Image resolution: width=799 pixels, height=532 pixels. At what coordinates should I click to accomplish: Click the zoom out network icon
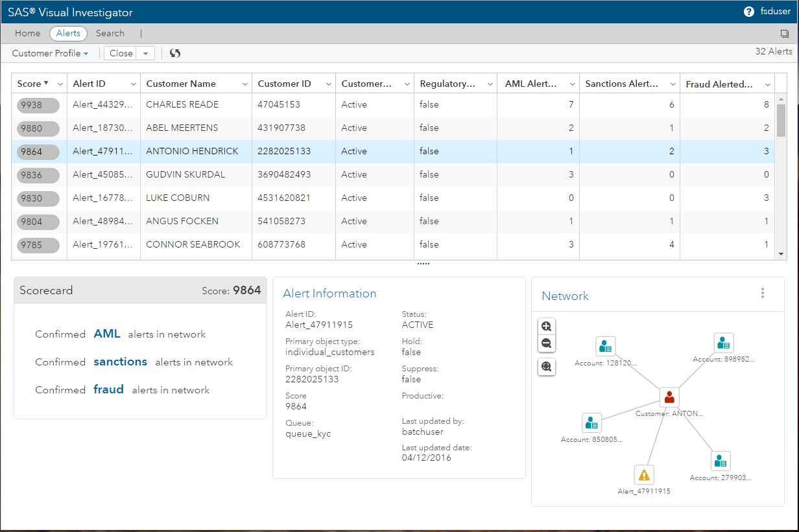point(547,343)
